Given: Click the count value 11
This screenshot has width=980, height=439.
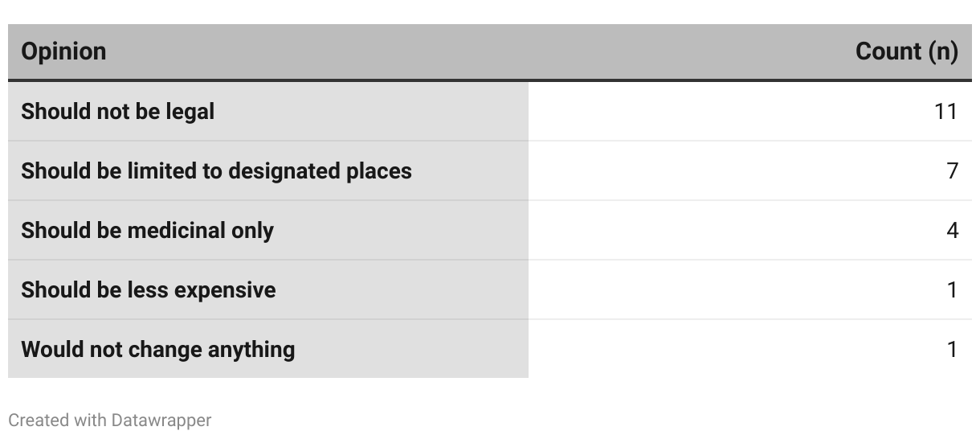Looking at the screenshot, I should (945, 111).
